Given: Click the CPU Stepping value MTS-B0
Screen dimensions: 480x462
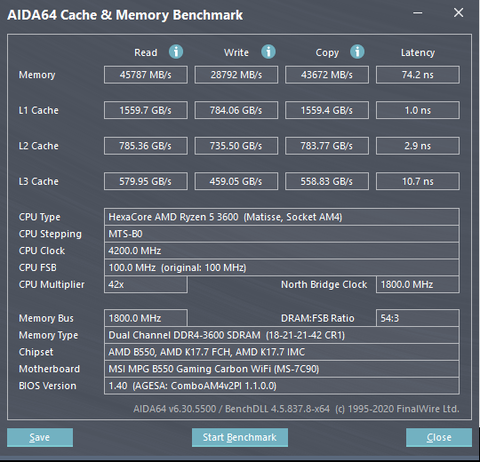Looking at the screenshot, I should pyautogui.click(x=282, y=234).
